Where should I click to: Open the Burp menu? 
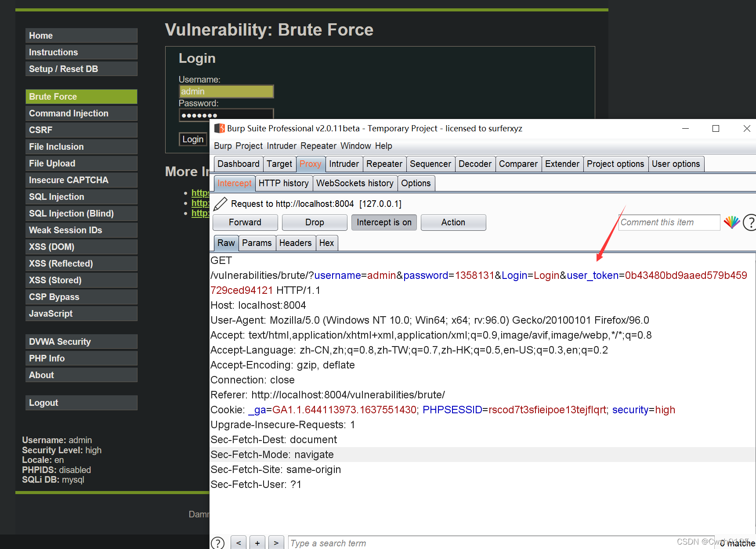(x=223, y=146)
